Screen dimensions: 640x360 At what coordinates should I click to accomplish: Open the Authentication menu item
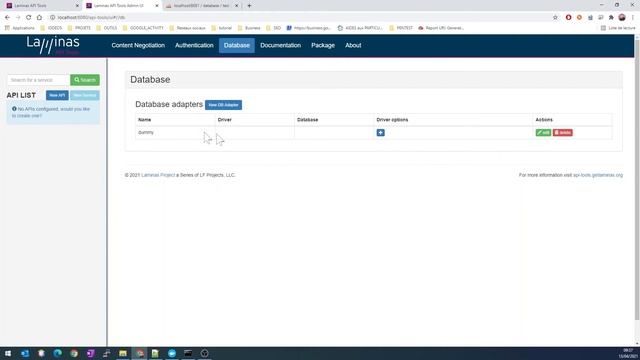pyautogui.click(x=194, y=45)
